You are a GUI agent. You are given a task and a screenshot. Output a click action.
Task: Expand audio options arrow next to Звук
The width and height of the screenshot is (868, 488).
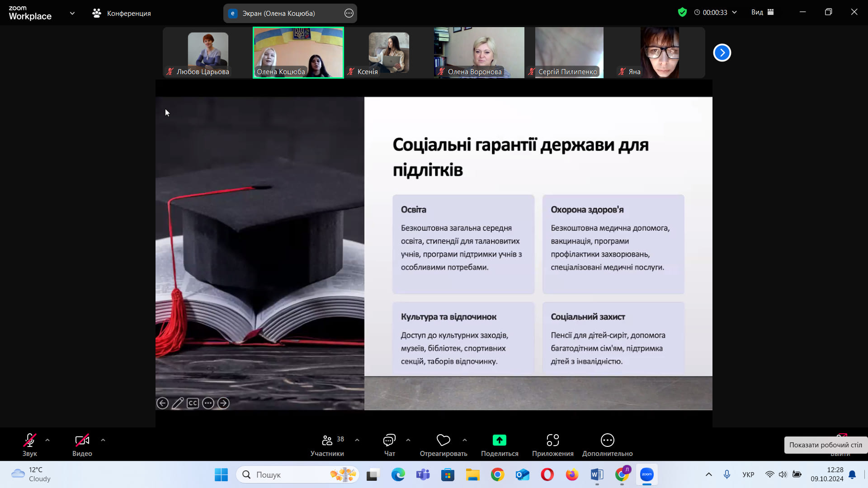(47, 440)
